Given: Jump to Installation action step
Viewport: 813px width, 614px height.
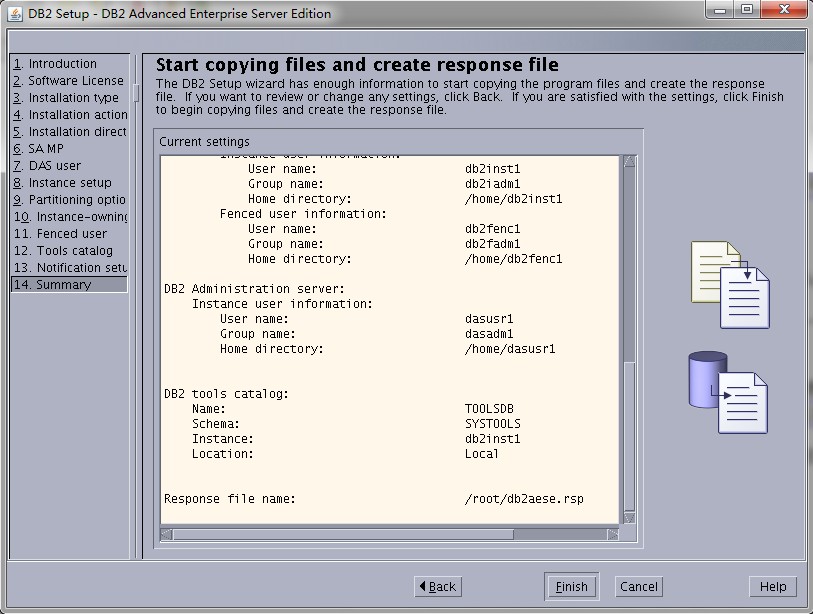Looking at the screenshot, I should pos(69,115).
